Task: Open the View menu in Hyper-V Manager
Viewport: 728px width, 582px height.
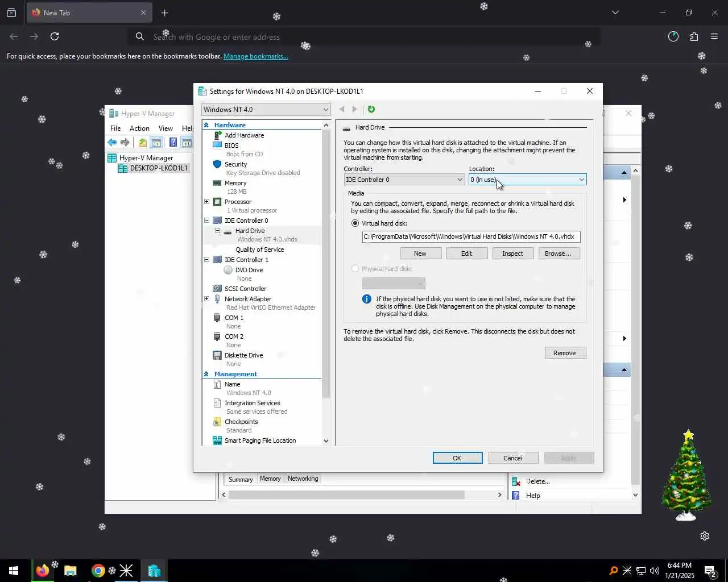Action: click(166, 128)
